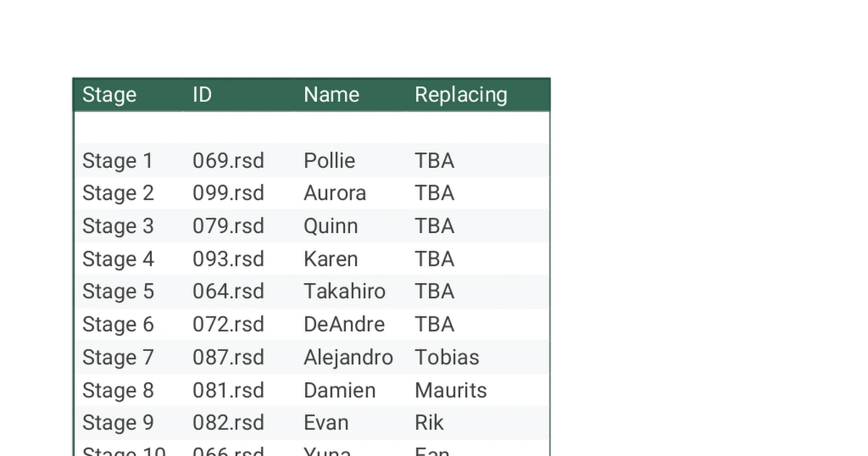This screenshot has width=868, height=456.
Task: Click the 081.rsd ID cell
Action: 228,391
